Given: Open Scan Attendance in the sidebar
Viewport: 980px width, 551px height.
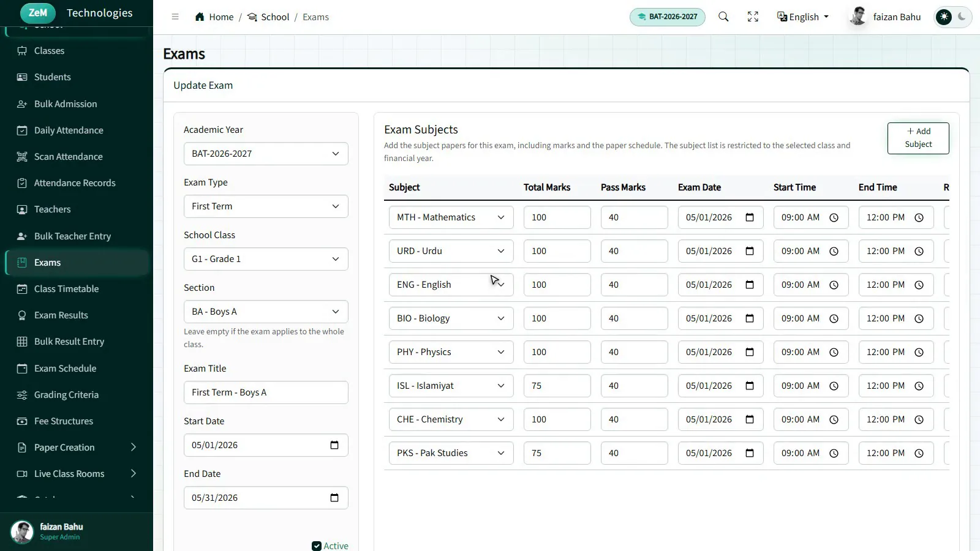Looking at the screenshot, I should coord(77,157).
